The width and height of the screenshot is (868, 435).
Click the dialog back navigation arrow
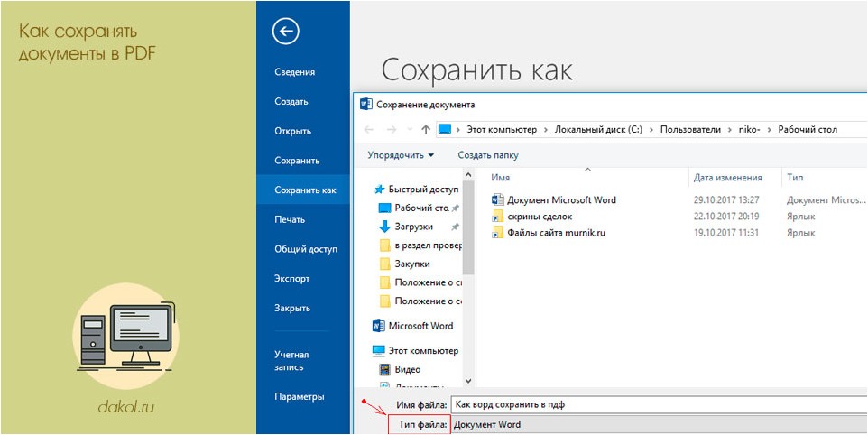369,129
